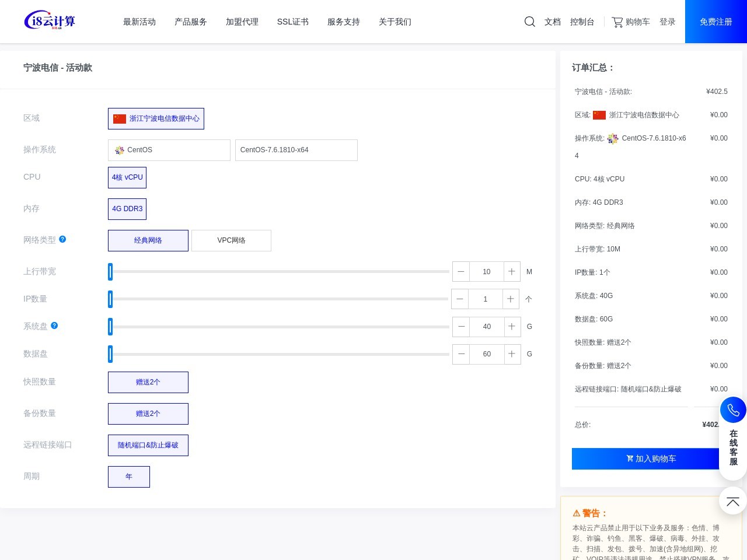Select the 4核 vCPU option

tap(127, 177)
